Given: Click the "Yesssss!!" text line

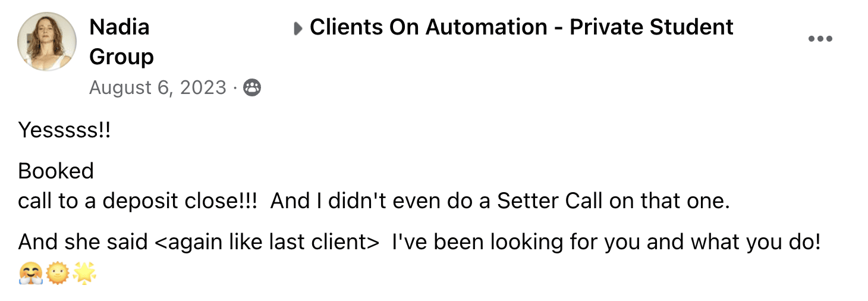Looking at the screenshot, I should (x=64, y=130).
